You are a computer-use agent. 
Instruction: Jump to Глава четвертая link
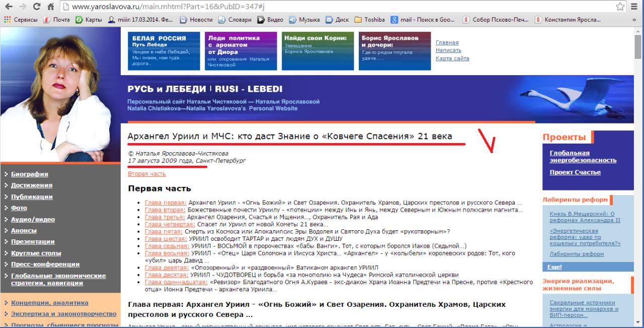[169, 224]
